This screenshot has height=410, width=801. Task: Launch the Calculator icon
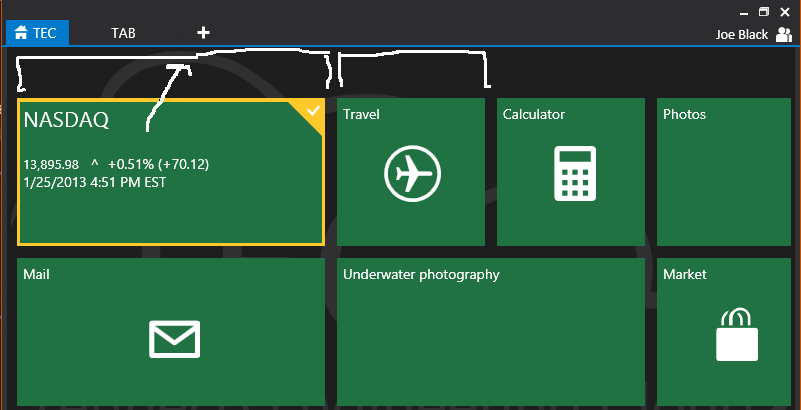[x=575, y=174]
